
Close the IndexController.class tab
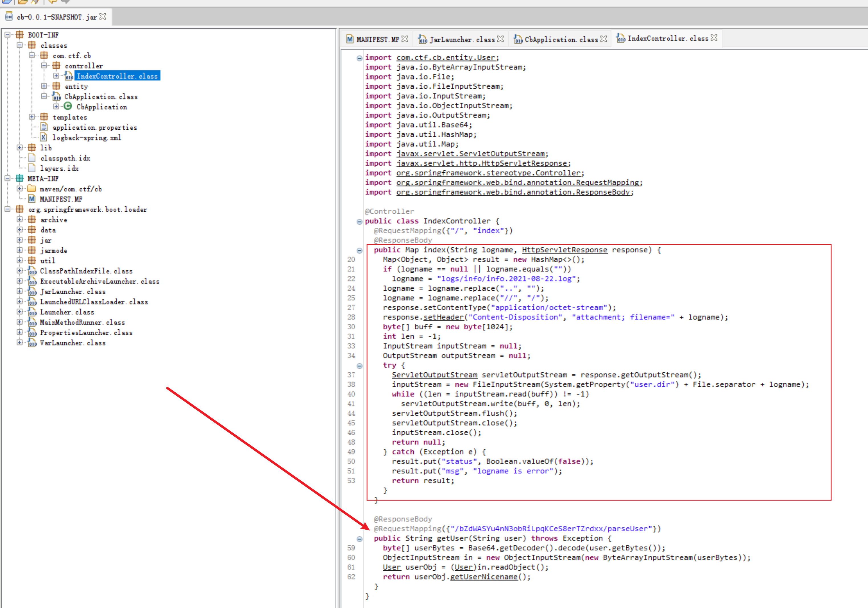point(714,38)
